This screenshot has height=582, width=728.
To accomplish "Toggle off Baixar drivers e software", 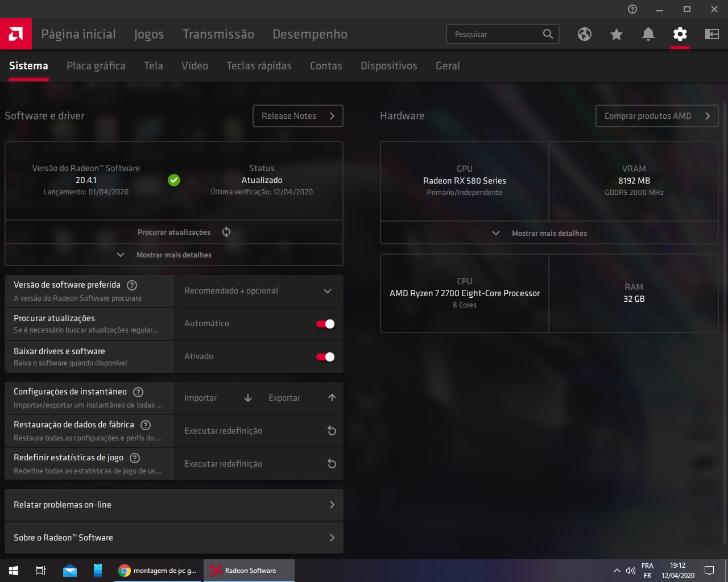I will [325, 357].
